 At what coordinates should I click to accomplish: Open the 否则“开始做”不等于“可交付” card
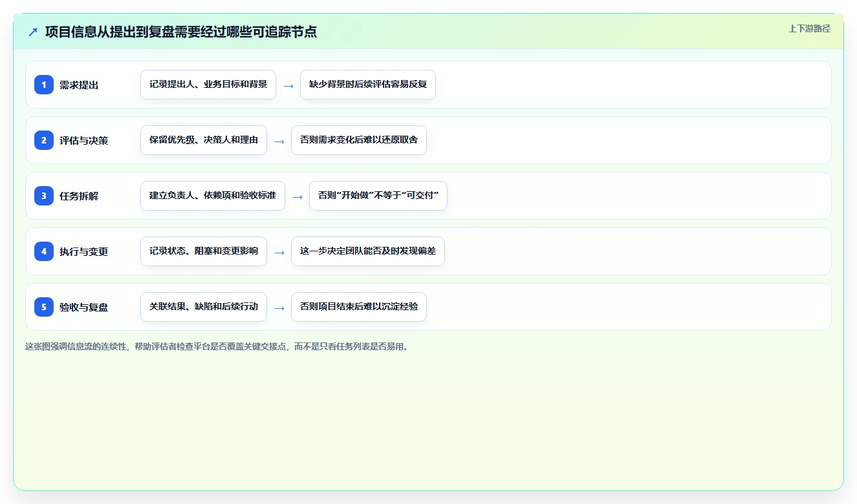pyautogui.click(x=378, y=196)
